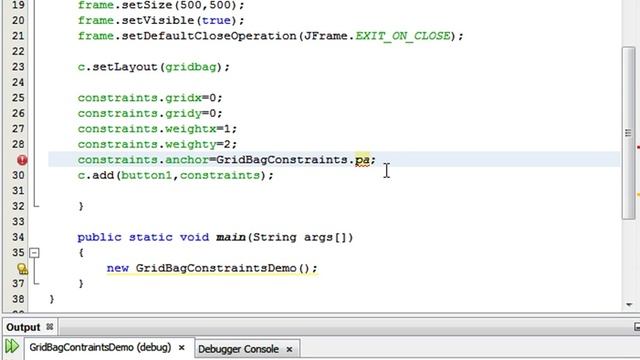
Task: Minimize the Output panel using the right-edge button
Action: [x=637, y=327]
